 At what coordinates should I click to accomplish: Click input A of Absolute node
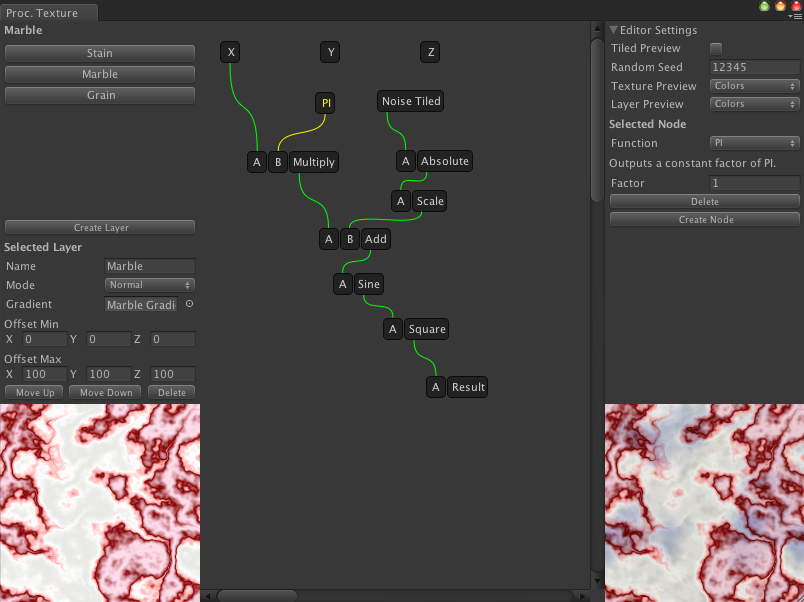[x=406, y=161]
